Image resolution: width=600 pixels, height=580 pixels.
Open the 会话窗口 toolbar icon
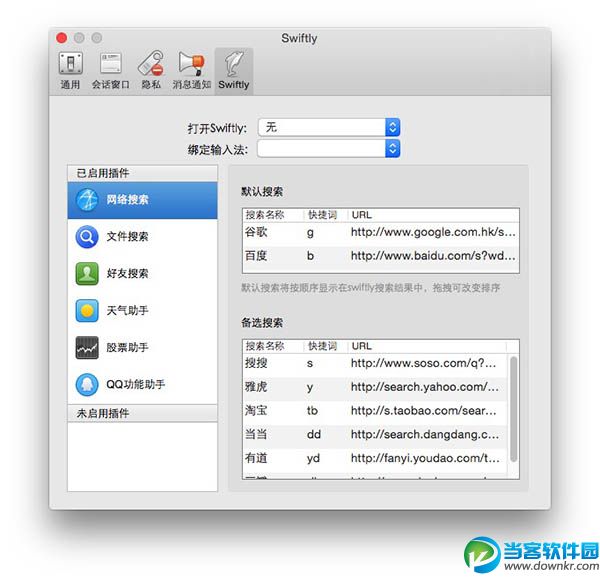111,64
